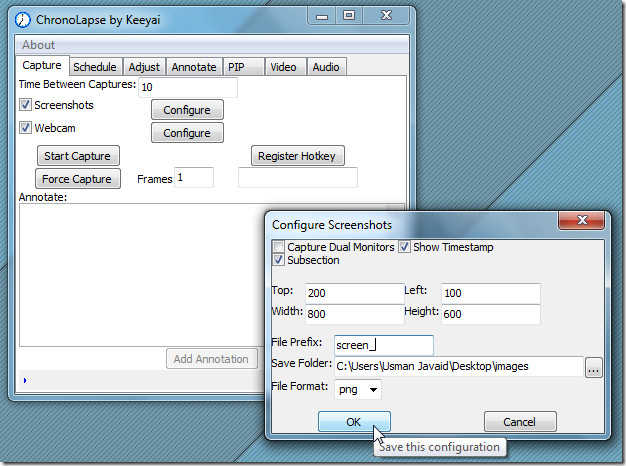
Task: Browse for save folder with ellipsis button
Action: (593, 368)
